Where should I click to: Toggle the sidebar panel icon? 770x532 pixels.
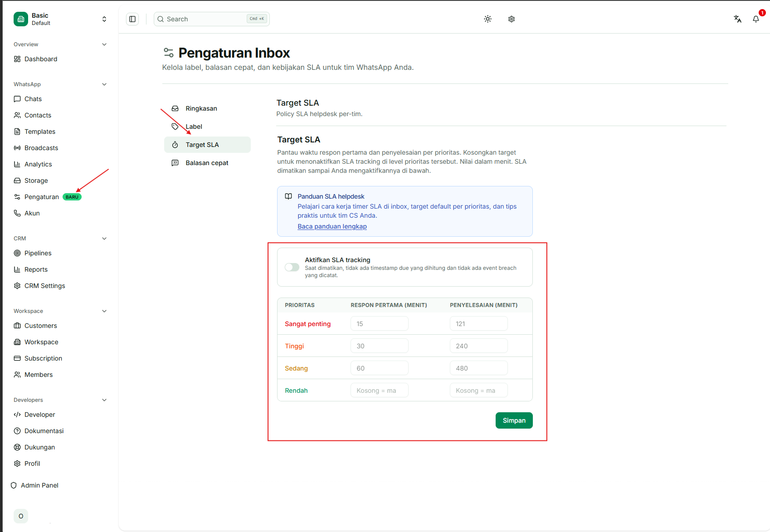tap(132, 19)
